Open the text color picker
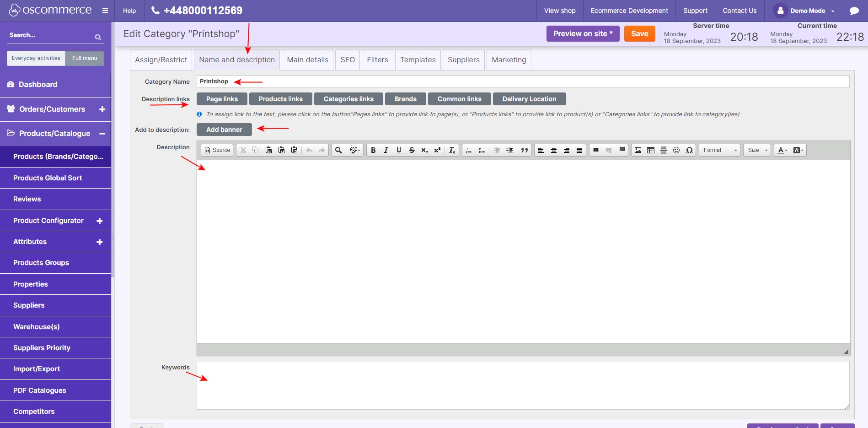Screen dimensions: 868x428 tap(782, 150)
